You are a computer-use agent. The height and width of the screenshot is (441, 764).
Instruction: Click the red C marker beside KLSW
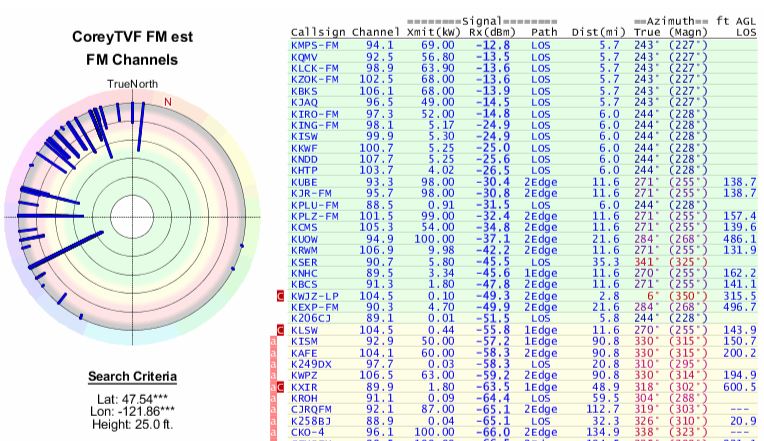tap(281, 329)
